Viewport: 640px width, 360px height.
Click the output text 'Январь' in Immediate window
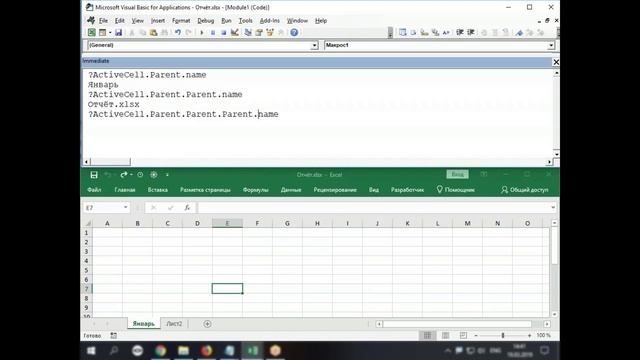(103, 84)
